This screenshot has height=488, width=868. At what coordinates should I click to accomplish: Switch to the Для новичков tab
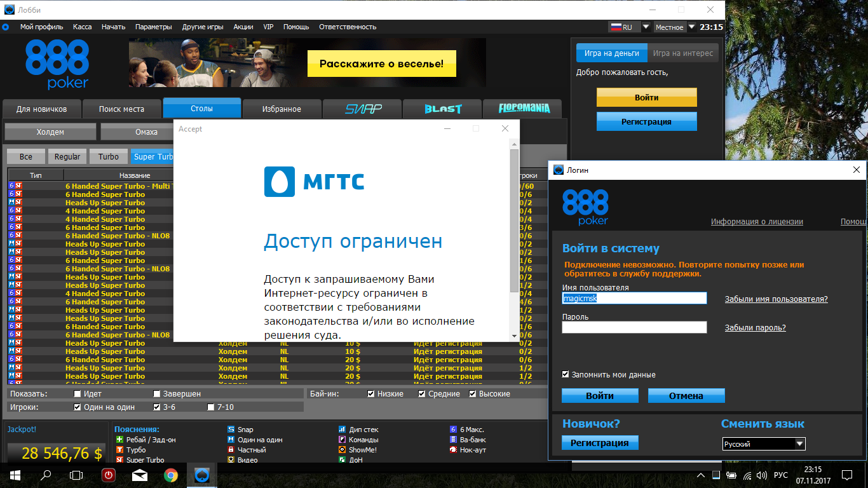click(41, 109)
